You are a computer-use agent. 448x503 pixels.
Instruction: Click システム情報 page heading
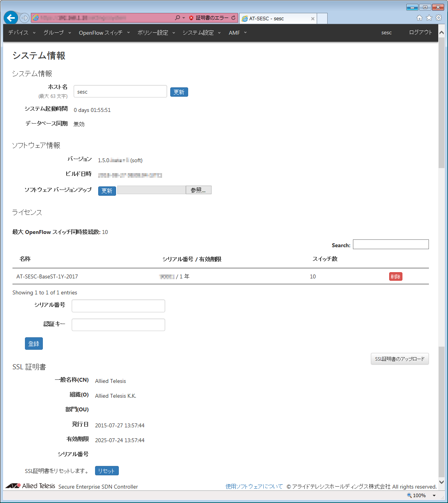39,56
